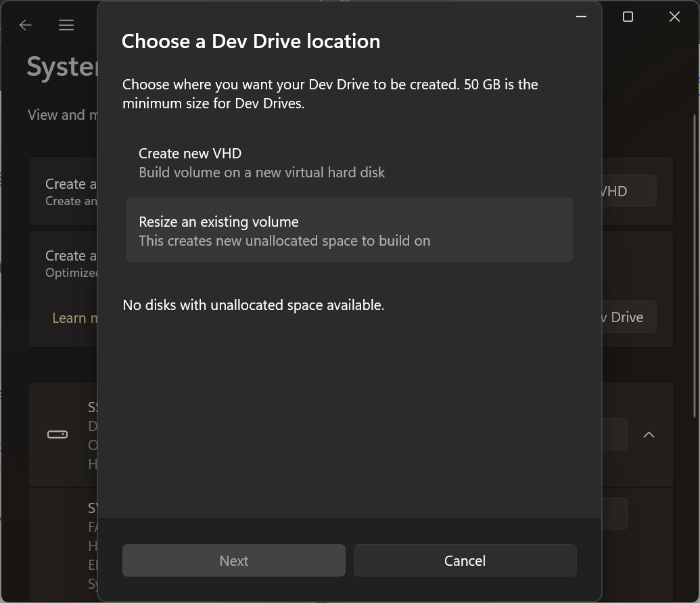700x603 pixels.
Task: Click the maximize window icon
Action: [x=627, y=16]
